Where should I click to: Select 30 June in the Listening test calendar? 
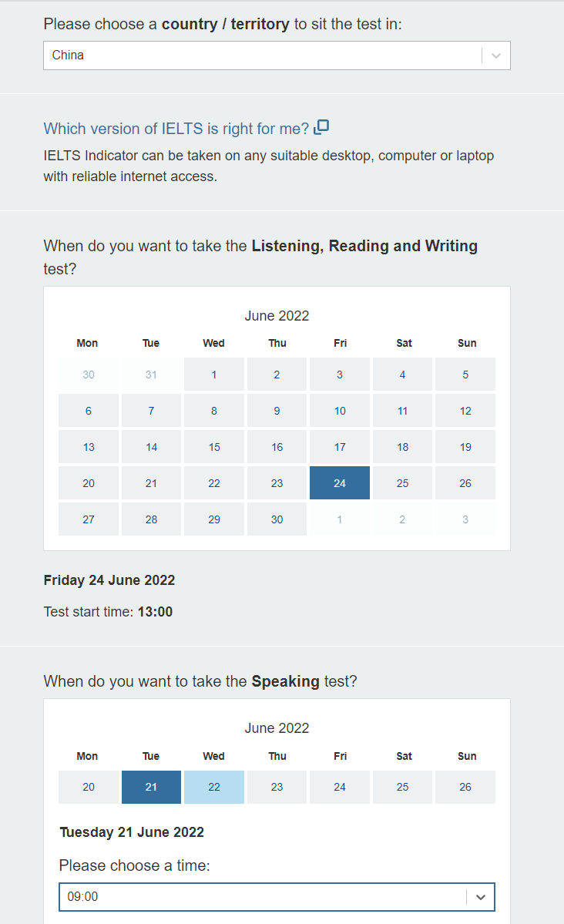[277, 519]
